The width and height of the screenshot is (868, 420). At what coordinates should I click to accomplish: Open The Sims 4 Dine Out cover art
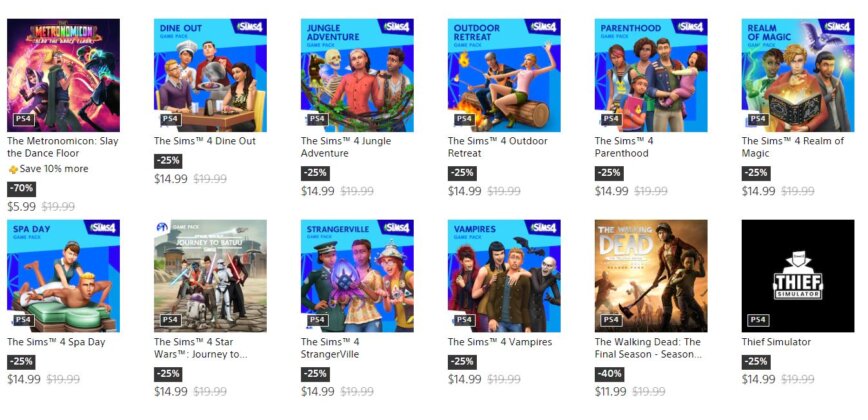210,75
